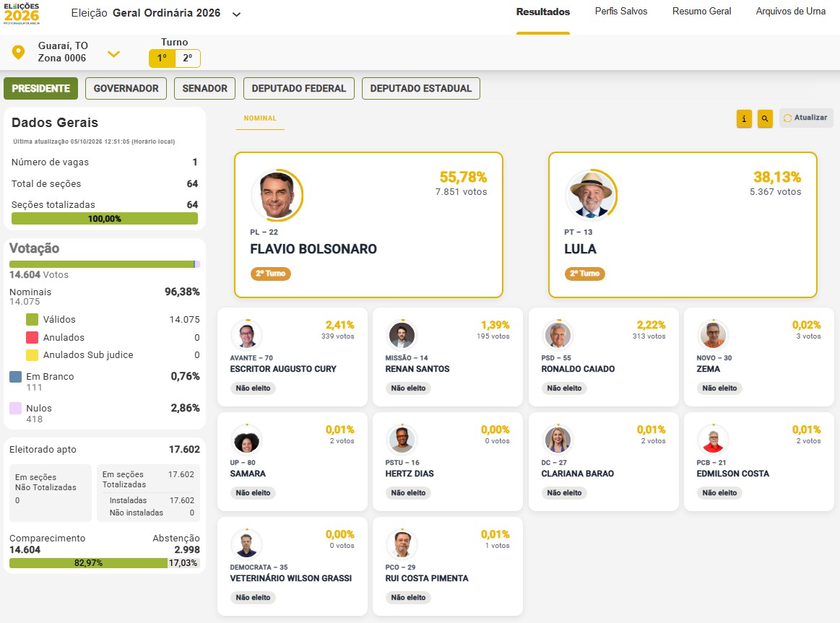This screenshot has height=623, width=840.
Task: Click Lula's candidate photo
Action: click(x=591, y=196)
